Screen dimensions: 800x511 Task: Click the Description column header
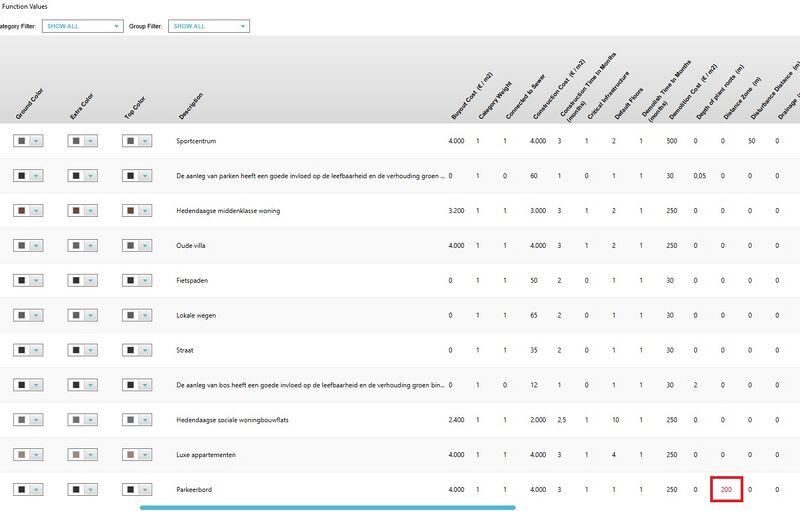pos(190,103)
